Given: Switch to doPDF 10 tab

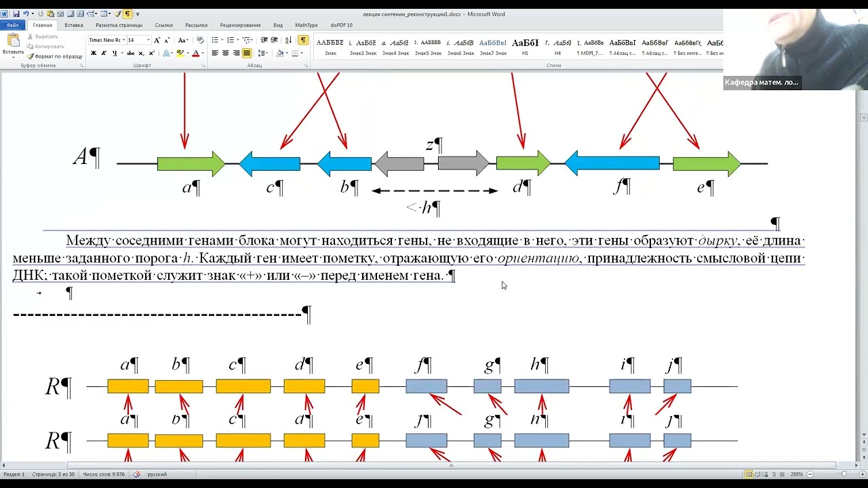Looking at the screenshot, I should 342,25.
